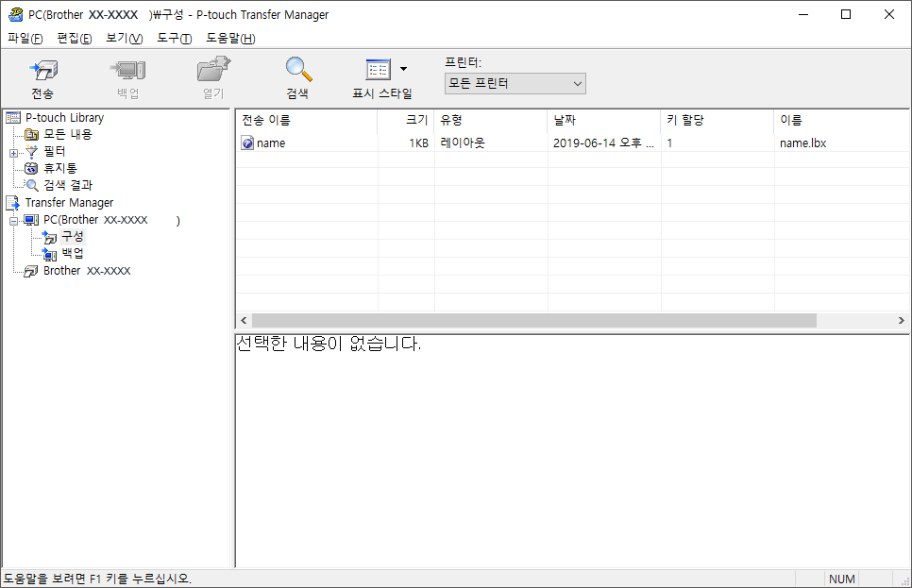Image resolution: width=912 pixels, height=588 pixels.
Task: Select 모든 내용 in the tree
Action: (67, 134)
